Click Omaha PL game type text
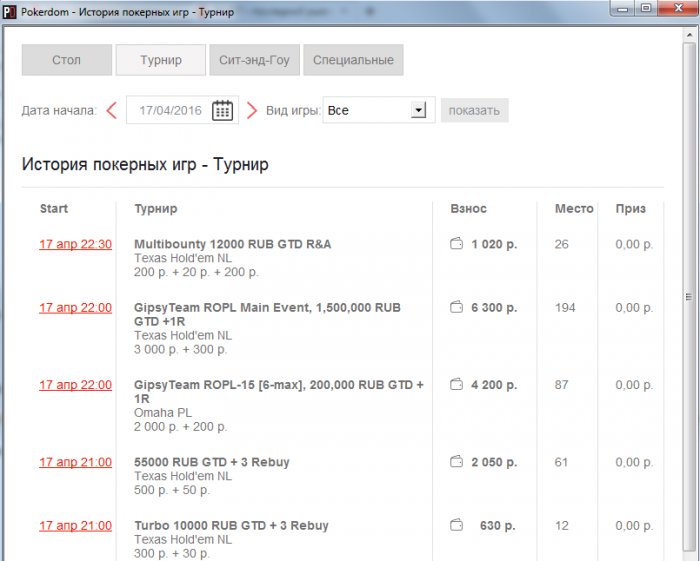This screenshot has width=700, height=561. tap(162, 413)
